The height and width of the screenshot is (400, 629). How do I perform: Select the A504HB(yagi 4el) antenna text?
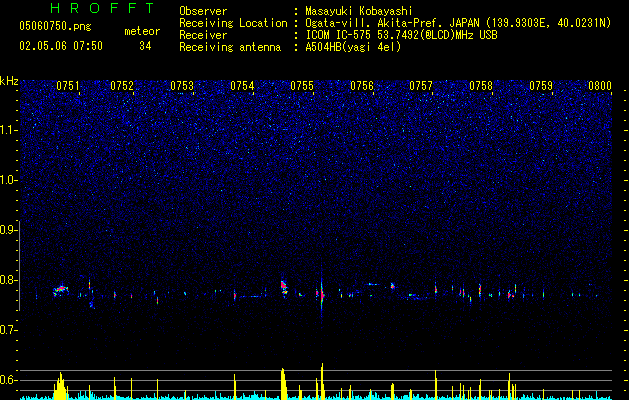(x=353, y=47)
